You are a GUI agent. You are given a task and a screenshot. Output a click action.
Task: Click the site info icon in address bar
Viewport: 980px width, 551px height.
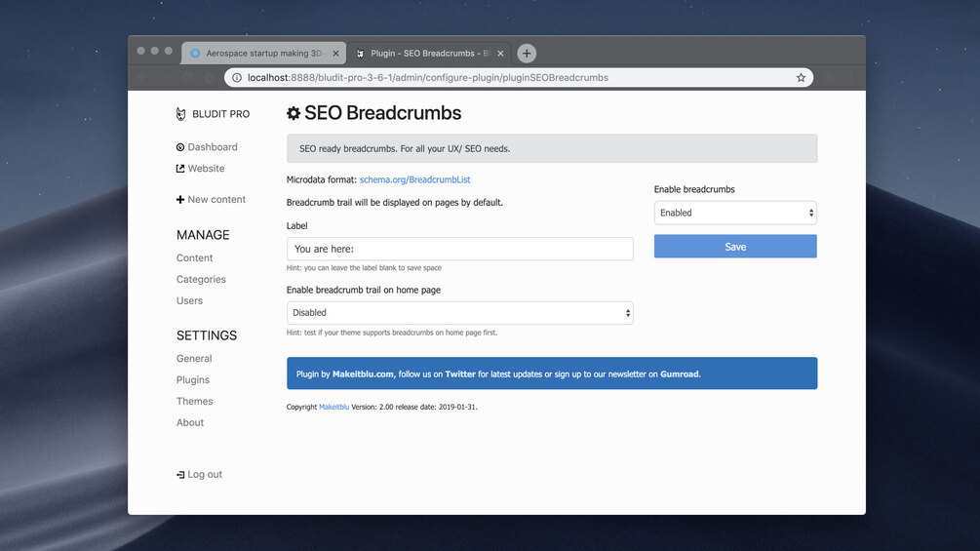[236, 78]
